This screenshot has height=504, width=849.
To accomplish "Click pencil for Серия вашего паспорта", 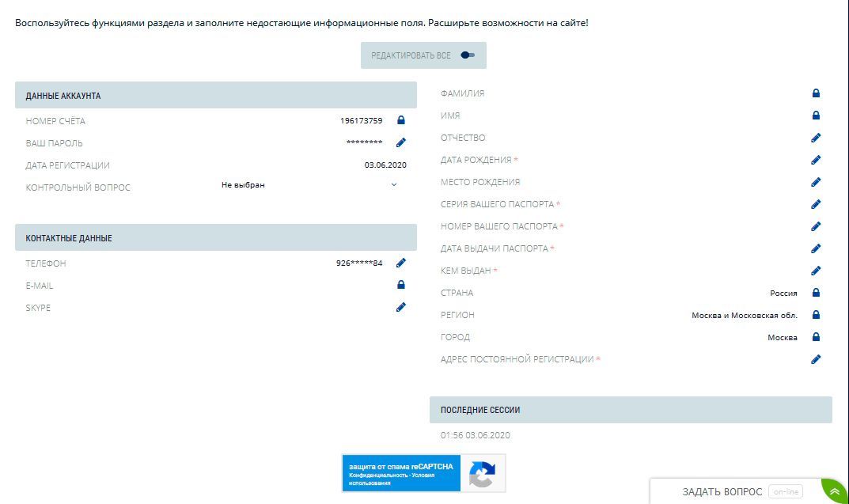I will coord(816,204).
